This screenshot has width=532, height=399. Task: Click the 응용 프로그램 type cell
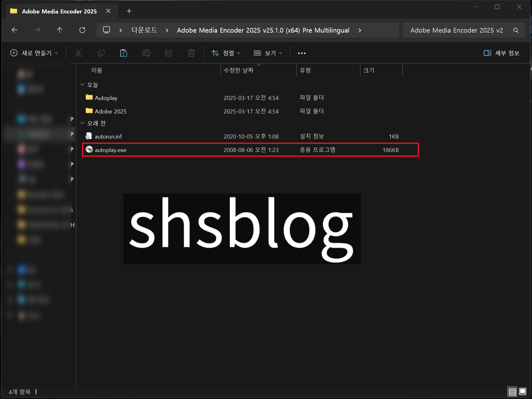tap(318, 150)
